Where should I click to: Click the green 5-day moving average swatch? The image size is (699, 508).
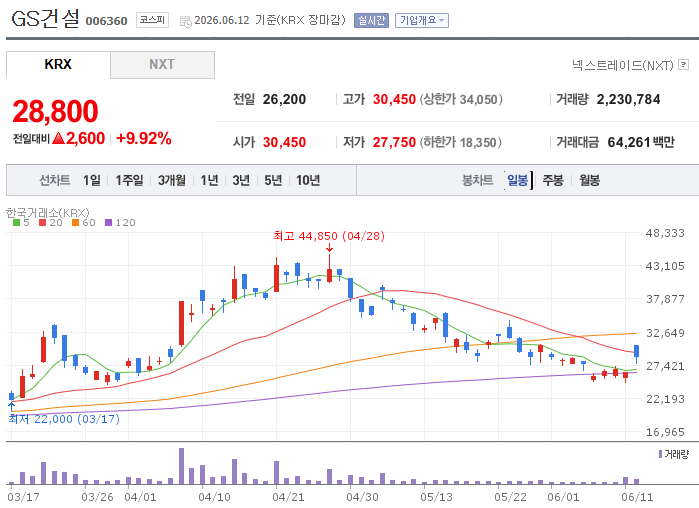pyautogui.click(x=16, y=223)
